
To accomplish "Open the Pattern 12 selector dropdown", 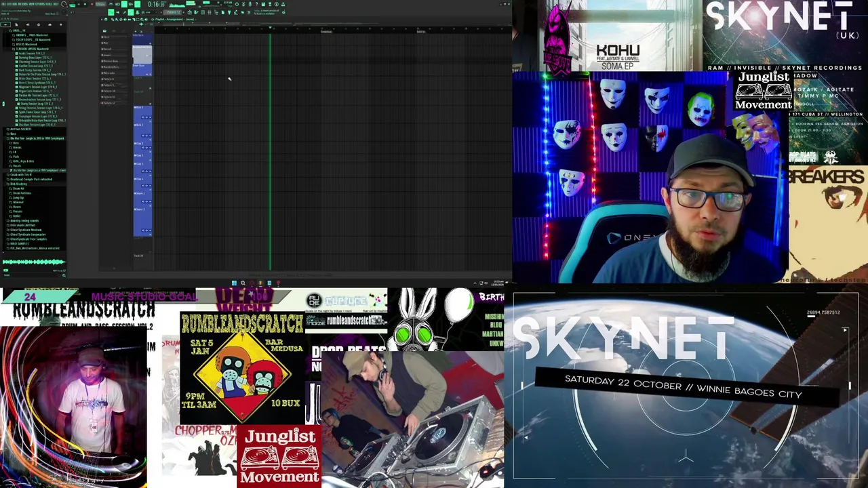I will tap(173, 12).
